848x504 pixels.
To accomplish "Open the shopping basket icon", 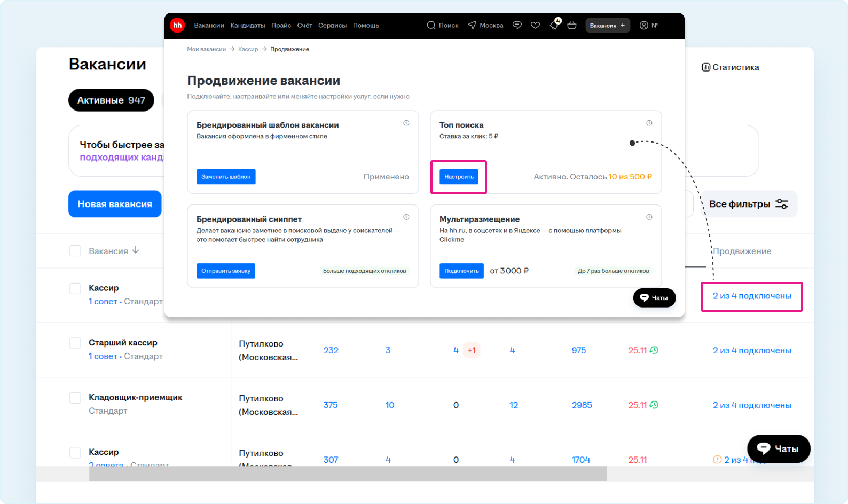I will (x=572, y=25).
